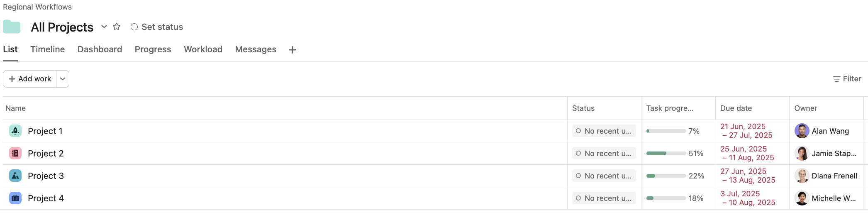Switch to the Timeline tab
This screenshot has width=868, height=215.
tap(48, 49)
